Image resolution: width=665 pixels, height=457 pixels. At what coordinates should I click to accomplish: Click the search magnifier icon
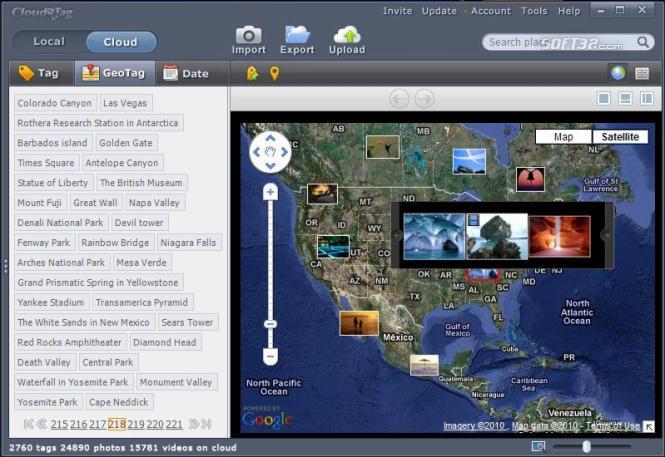(x=643, y=42)
